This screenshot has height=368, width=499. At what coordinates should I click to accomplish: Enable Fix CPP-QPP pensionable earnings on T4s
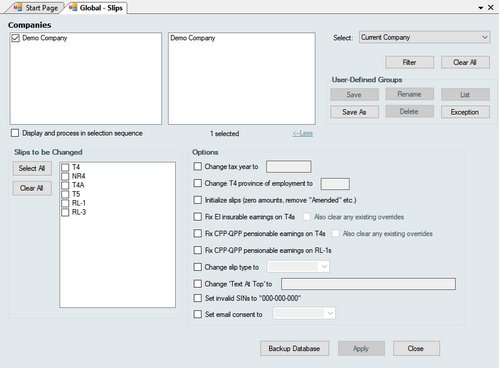point(198,233)
